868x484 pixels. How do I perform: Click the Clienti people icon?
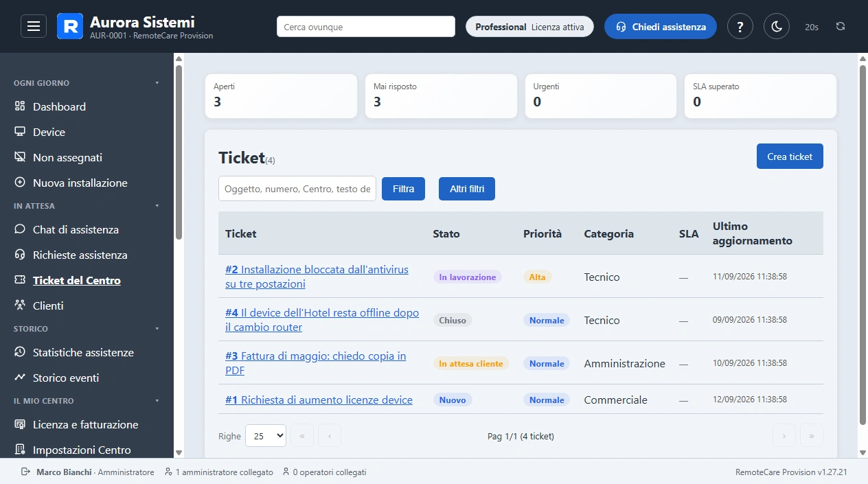(20, 306)
